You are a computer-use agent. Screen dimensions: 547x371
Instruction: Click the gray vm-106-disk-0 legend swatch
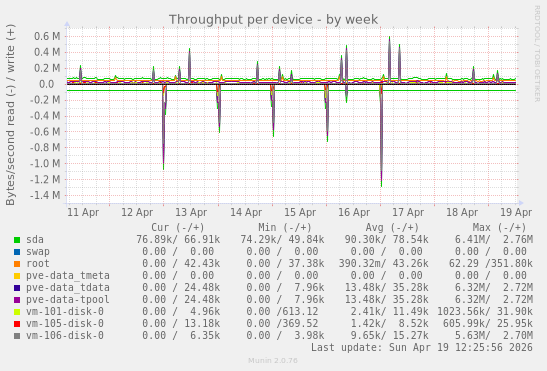click(x=17, y=336)
